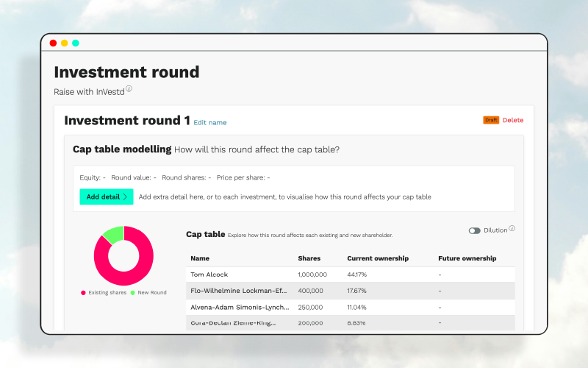This screenshot has width=588, height=368.
Task: Click the red window close dot
Action: tap(53, 43)
